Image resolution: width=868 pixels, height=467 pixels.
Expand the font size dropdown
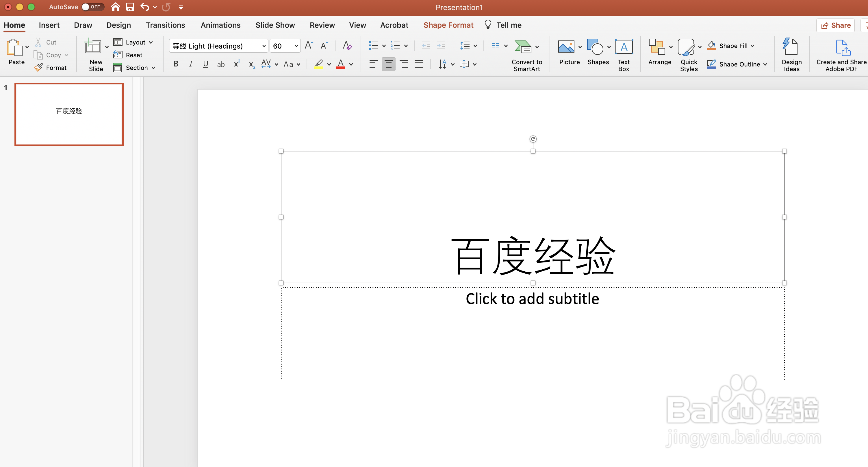(x=296, y=46)
